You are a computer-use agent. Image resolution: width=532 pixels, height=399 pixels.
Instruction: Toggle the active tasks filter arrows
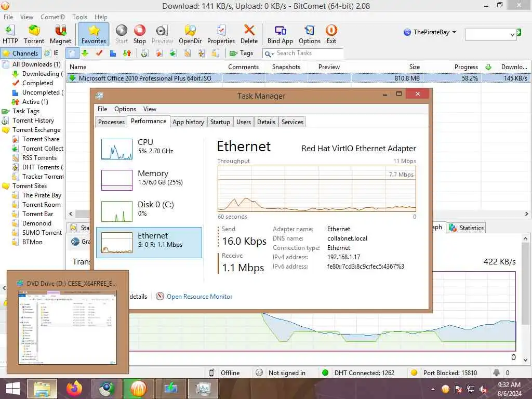(x=127, y=54)
